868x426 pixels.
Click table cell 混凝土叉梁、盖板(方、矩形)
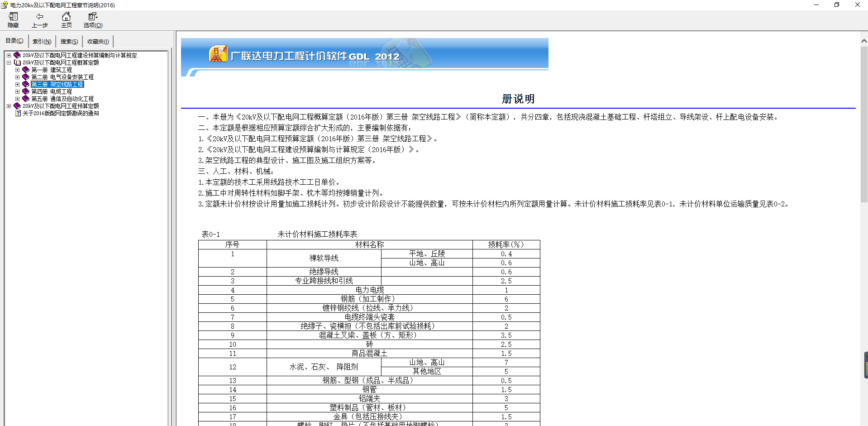[369, 335]
